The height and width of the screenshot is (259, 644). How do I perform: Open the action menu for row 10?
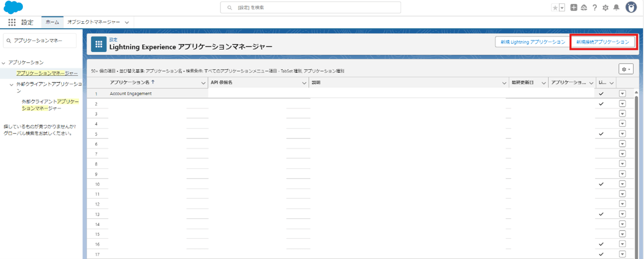(x=622, y=184)
